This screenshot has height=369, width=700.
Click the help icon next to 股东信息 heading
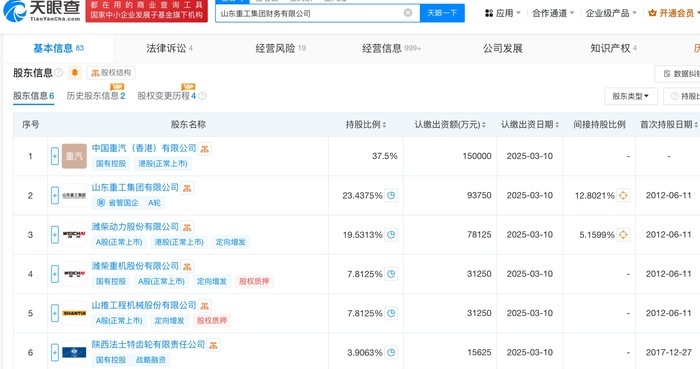(x=58, y=72)
